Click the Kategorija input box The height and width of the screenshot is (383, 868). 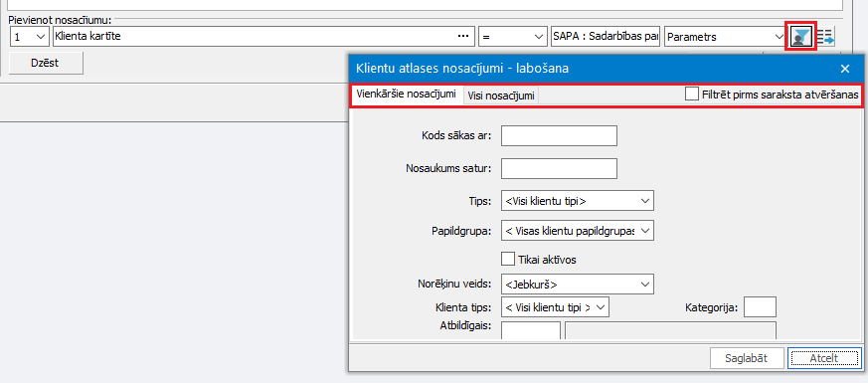760,307
